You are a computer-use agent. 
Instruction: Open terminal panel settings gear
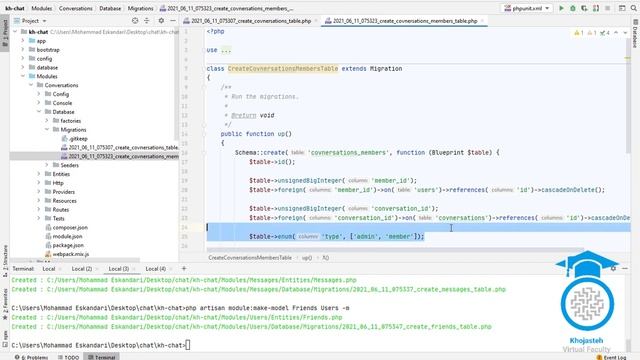[x=613, y=269]
